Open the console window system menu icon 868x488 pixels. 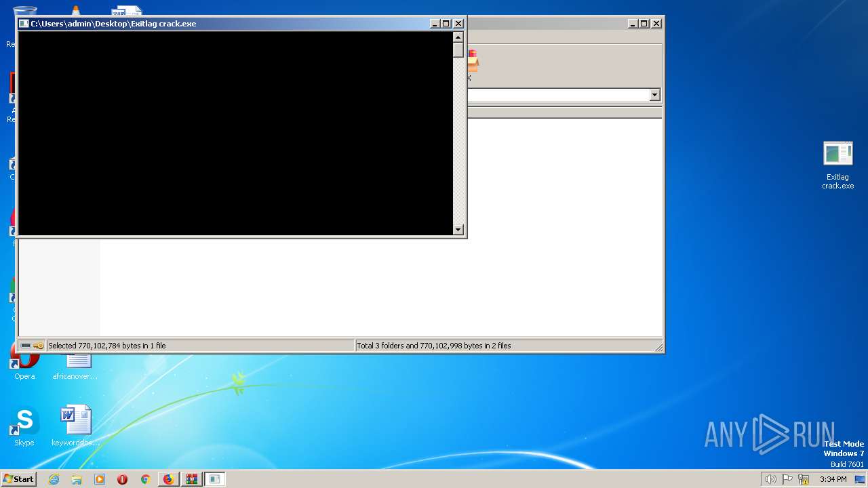pos(24,24)
